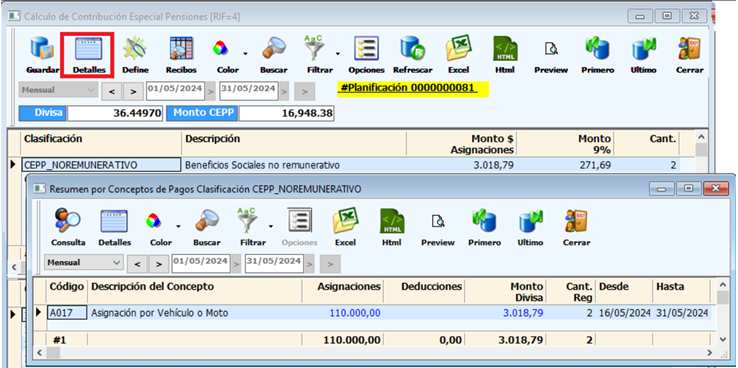The image size is (738, 368).
Task: Open Mensual combo box in Resumen window
Action: point(84,263)
